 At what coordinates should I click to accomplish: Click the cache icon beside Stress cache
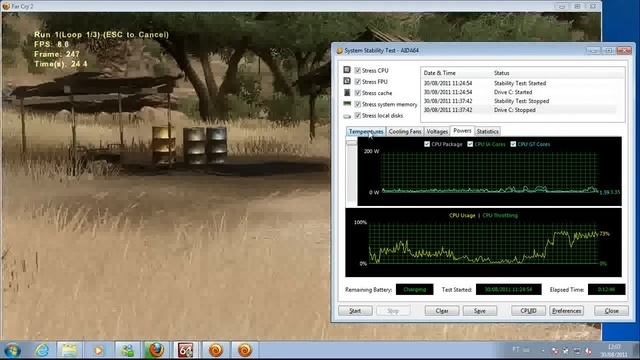point(347,93)
